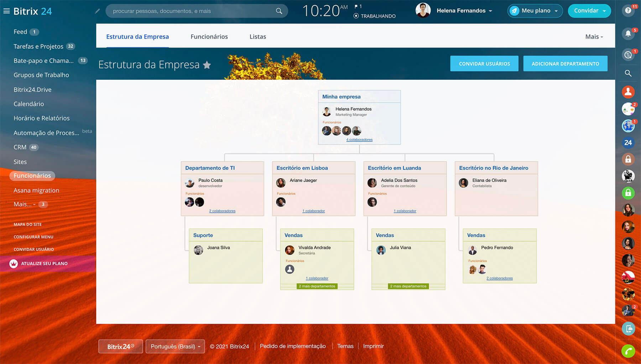The width and height of the screenshot is (641, 364).
Task: Click the pencil edit icon near logo
Action: pyautogui.click(x=97, y=11)
